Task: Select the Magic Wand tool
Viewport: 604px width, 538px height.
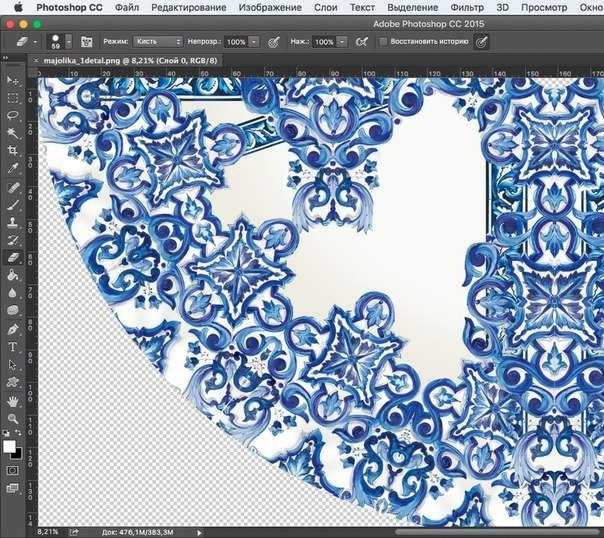Action: tap(12, 133)
